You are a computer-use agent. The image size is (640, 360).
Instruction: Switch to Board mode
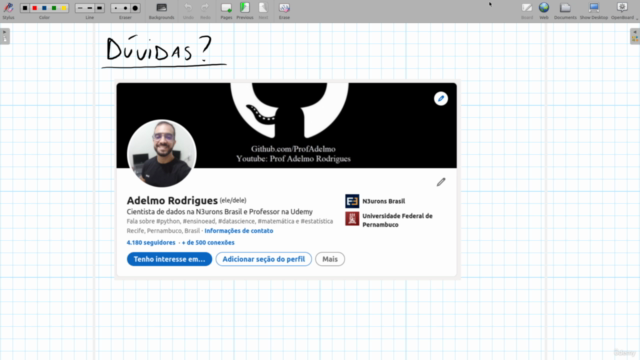(527, 10)
